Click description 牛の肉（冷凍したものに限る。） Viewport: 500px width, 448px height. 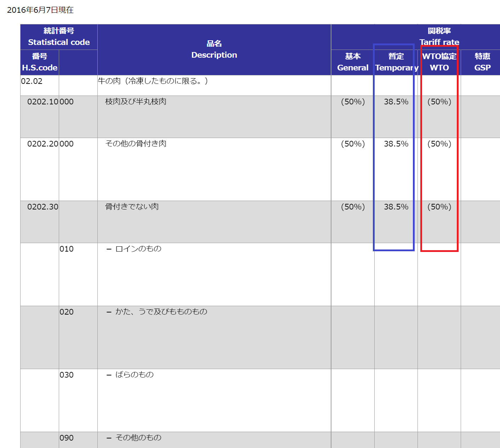[x=153, y=81]
